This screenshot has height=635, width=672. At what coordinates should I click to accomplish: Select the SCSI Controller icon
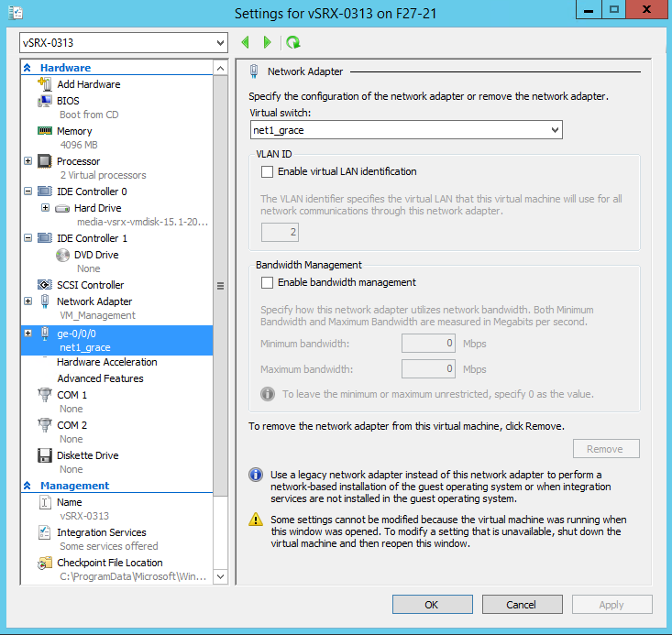pos(45,284)
